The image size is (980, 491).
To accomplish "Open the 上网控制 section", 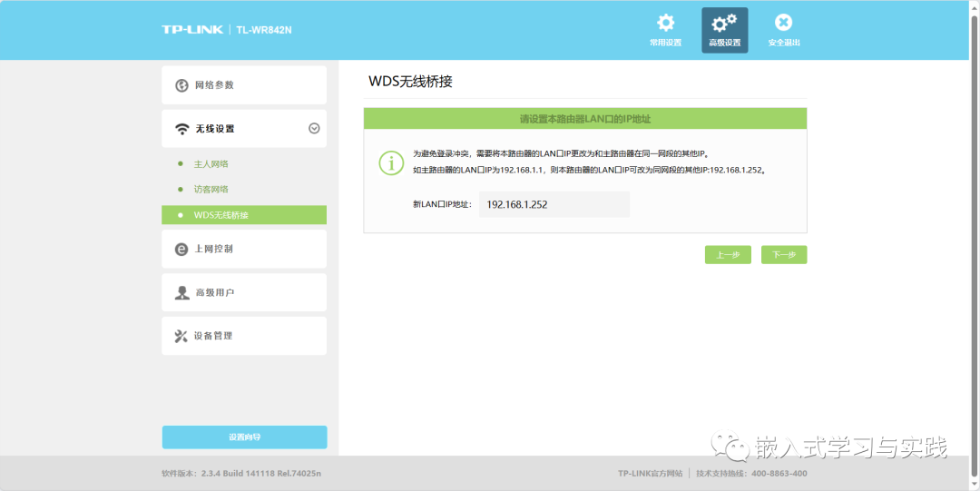I will click(244, 249).
